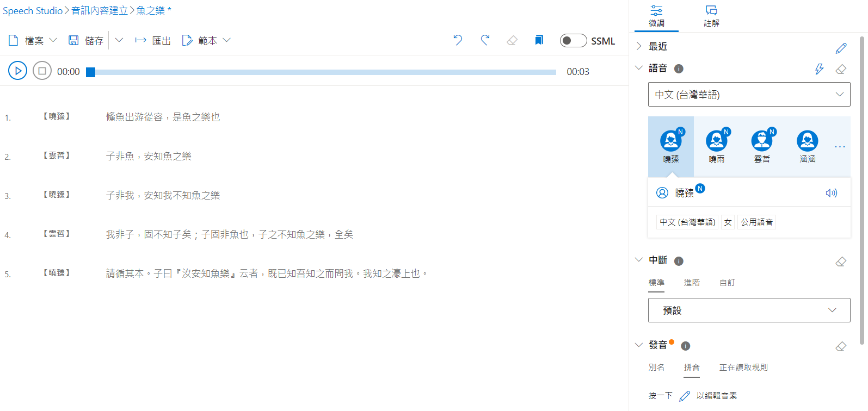
Task: Open the 中文 (台灣華語) language dropdown
Action: click(749, 95)
